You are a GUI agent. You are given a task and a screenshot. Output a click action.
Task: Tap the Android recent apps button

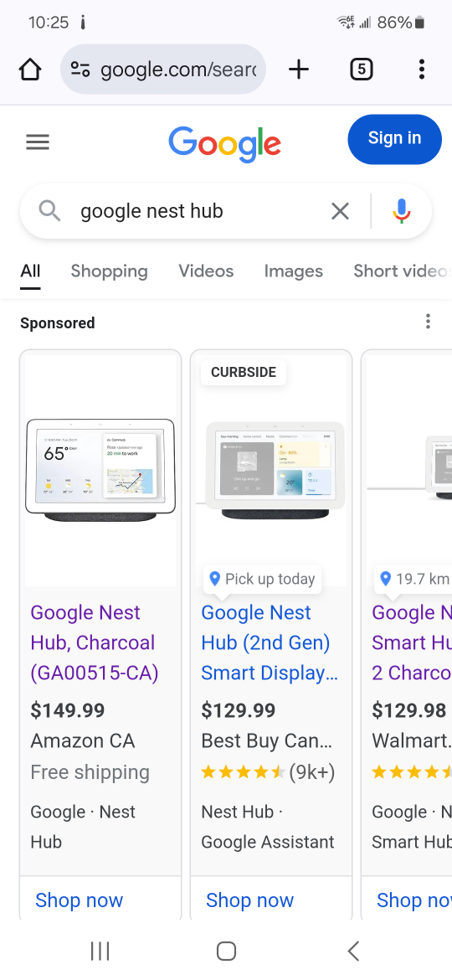tap(100, 952)
